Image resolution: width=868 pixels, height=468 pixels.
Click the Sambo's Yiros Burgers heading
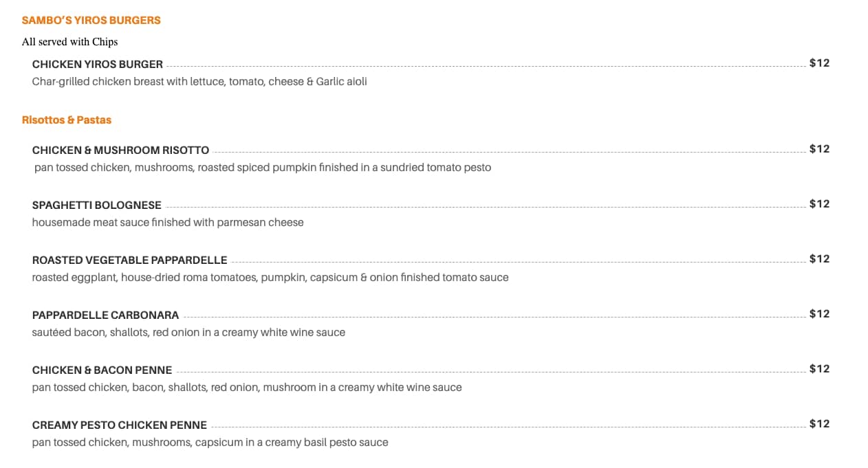click(91, 21)
